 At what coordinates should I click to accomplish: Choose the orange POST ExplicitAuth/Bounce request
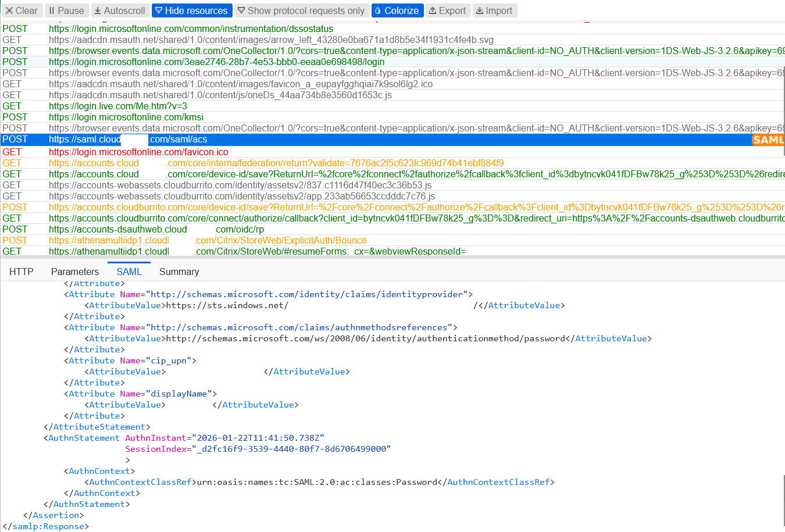[x=208, y=240]
